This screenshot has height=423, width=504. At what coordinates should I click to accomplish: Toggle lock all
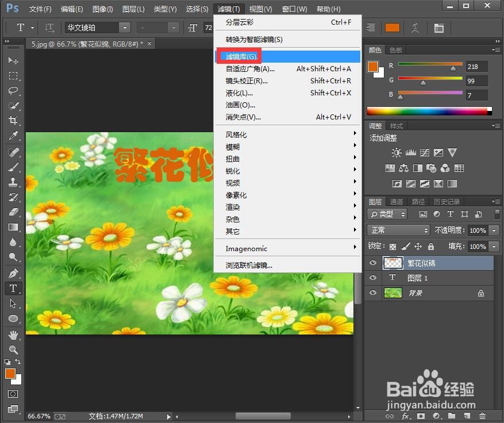(x=430, y=247)
